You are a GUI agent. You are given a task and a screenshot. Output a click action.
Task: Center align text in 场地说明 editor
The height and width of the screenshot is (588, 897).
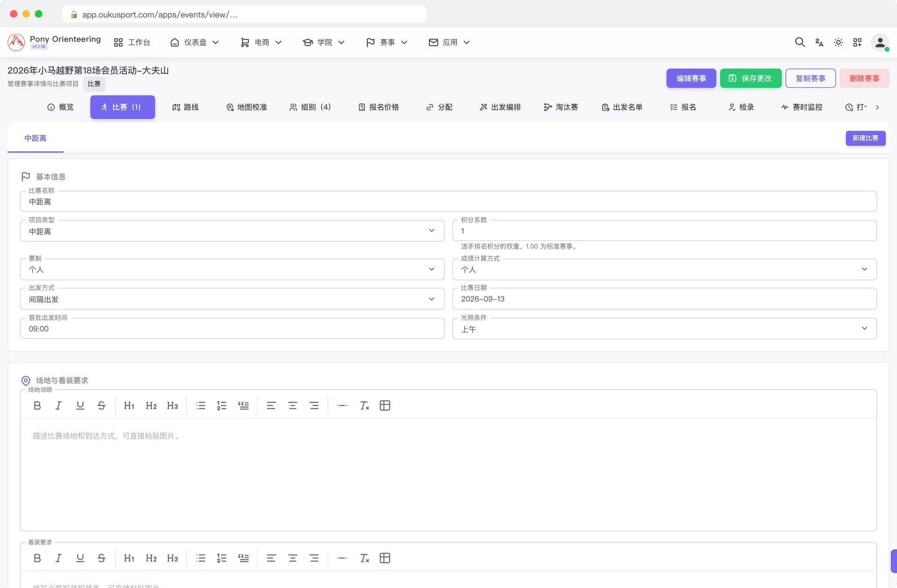(292, 406)
